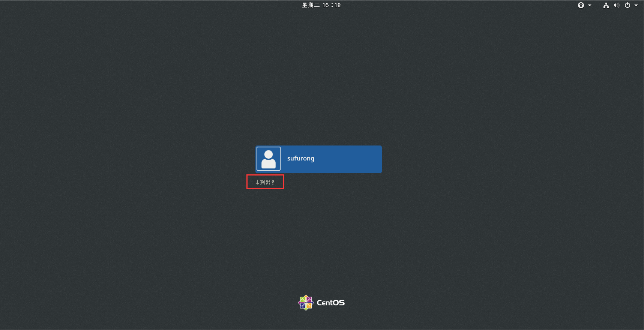
Task: Click the gap between accessibility arrow and network icon
Action: pos(597,5)
